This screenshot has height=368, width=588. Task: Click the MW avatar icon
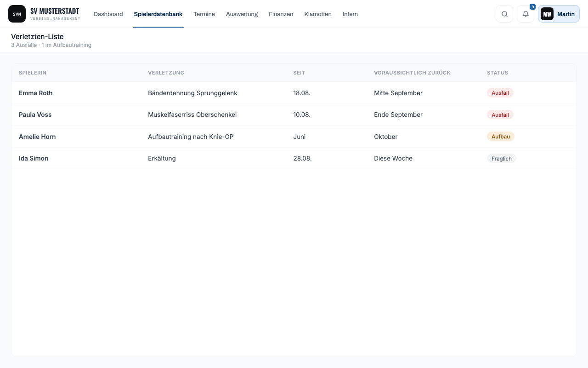point(547,14)
